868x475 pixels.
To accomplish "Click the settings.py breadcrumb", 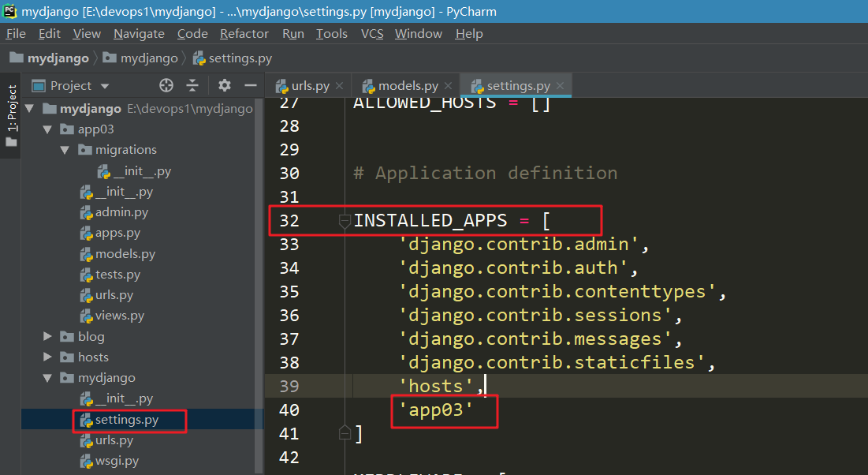I will 232,58.
